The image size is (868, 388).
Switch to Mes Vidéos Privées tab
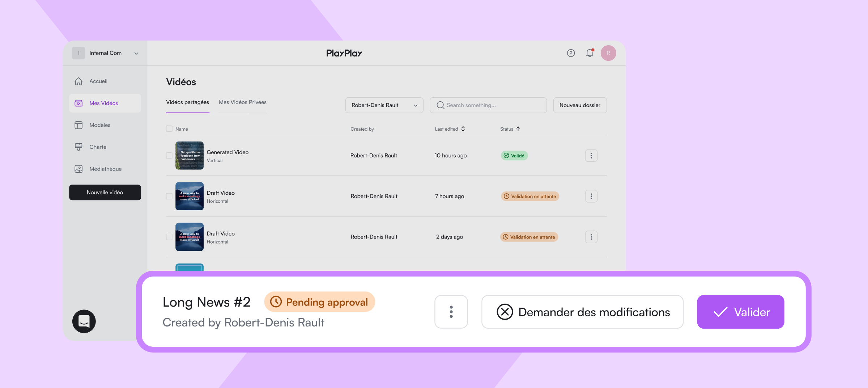pyautogui.click(x=243, y=102)
